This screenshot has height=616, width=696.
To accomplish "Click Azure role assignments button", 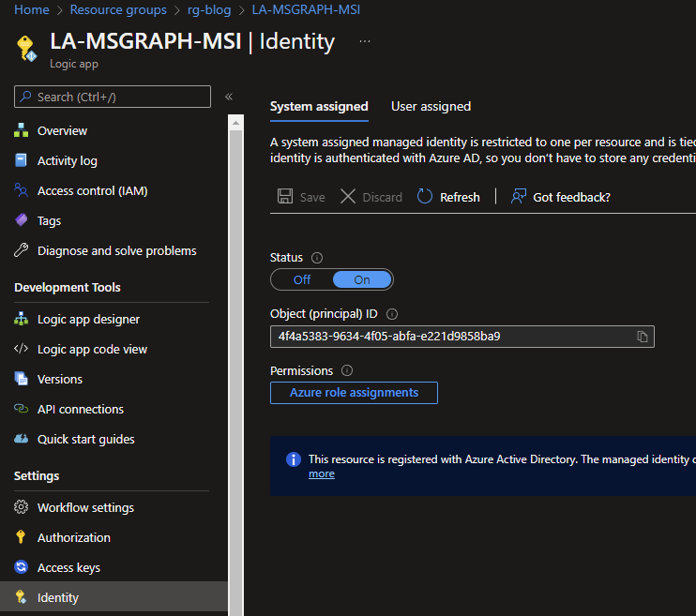I will tap(354, 393).
